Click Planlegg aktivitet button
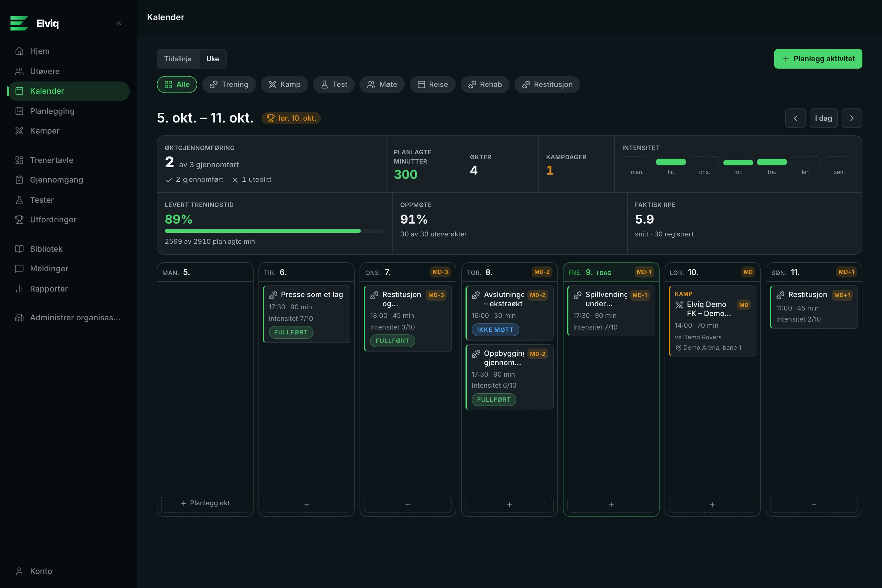Viewport: 882px width, 588px height. (818, 59)
